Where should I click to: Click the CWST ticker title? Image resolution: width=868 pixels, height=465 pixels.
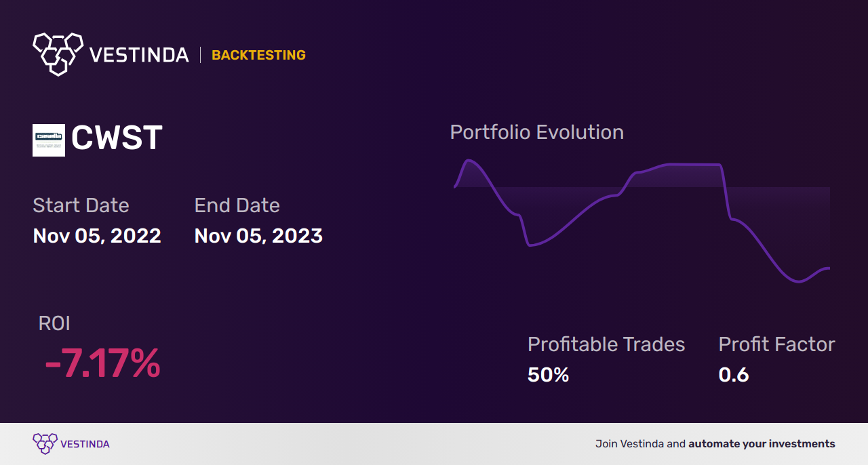pos(117,139)
